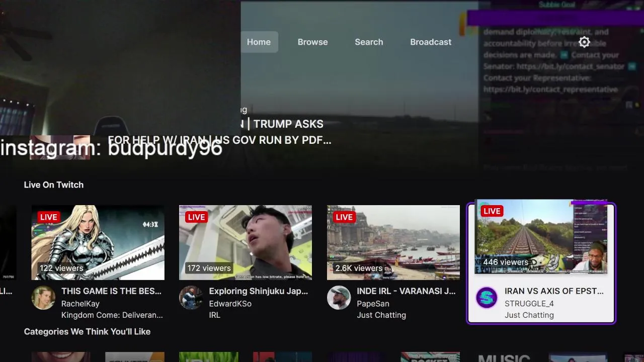The width and height of the screenshot is (644, 362).
Task: Open Kingdom Come: Deliverance category label
Action: tap(112, 315)
